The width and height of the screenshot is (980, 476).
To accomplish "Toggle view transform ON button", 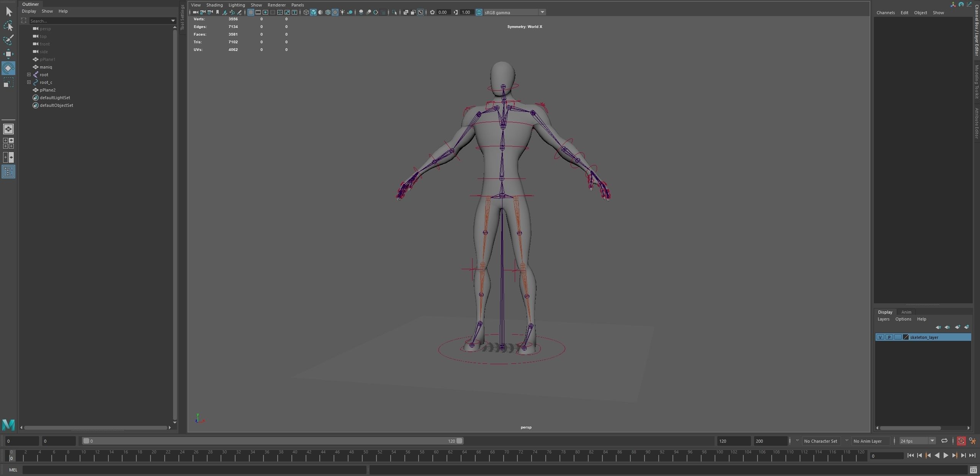I will [x=479, y=12].
